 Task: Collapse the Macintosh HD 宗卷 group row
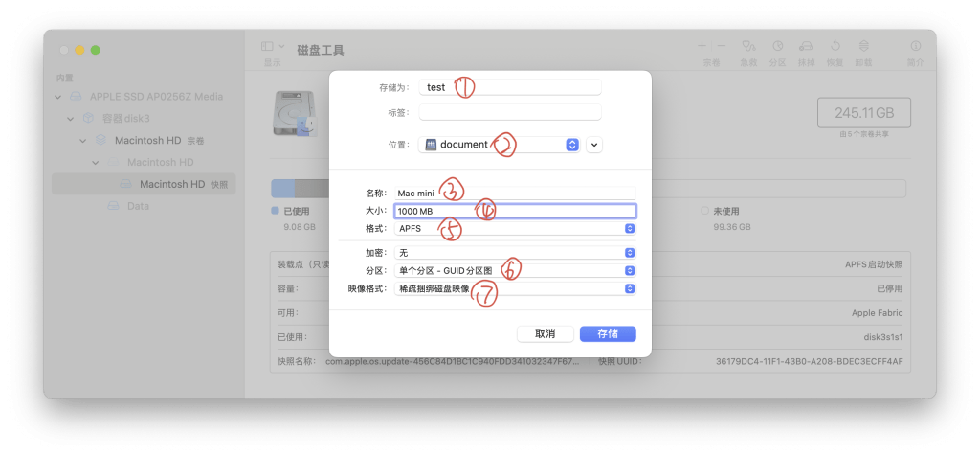click(x=83, y=141)
